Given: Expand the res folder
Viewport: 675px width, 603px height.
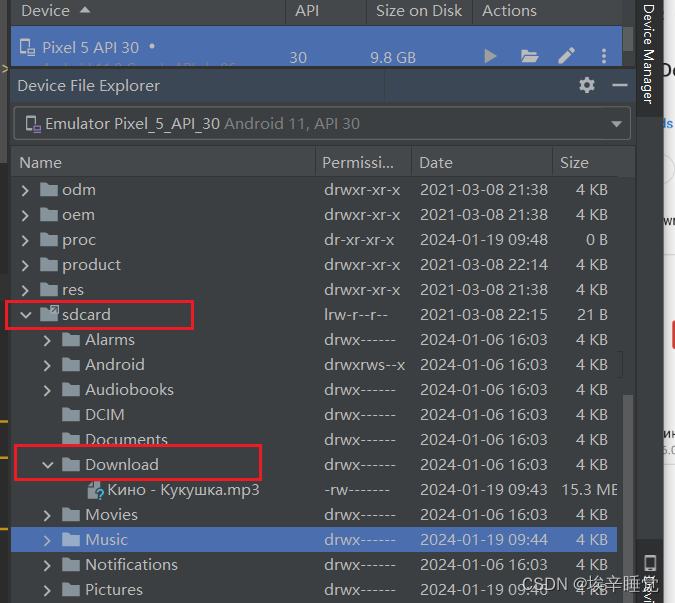Looking at the screenshot, I should coord(25,290).
